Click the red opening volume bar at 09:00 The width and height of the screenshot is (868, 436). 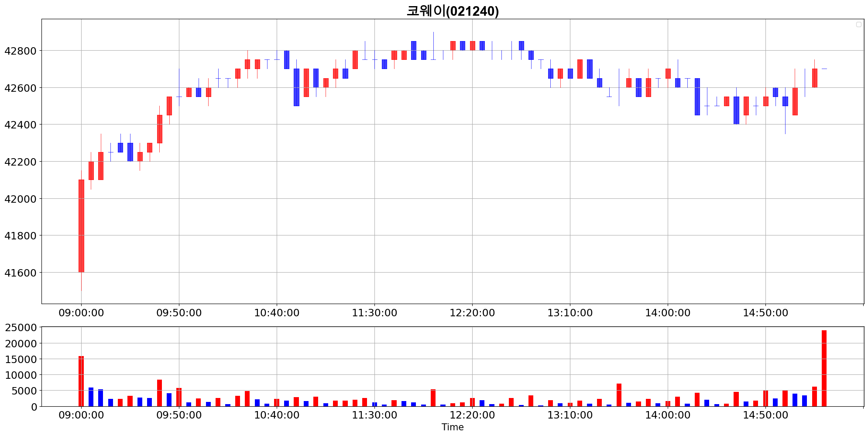[81, 381]
